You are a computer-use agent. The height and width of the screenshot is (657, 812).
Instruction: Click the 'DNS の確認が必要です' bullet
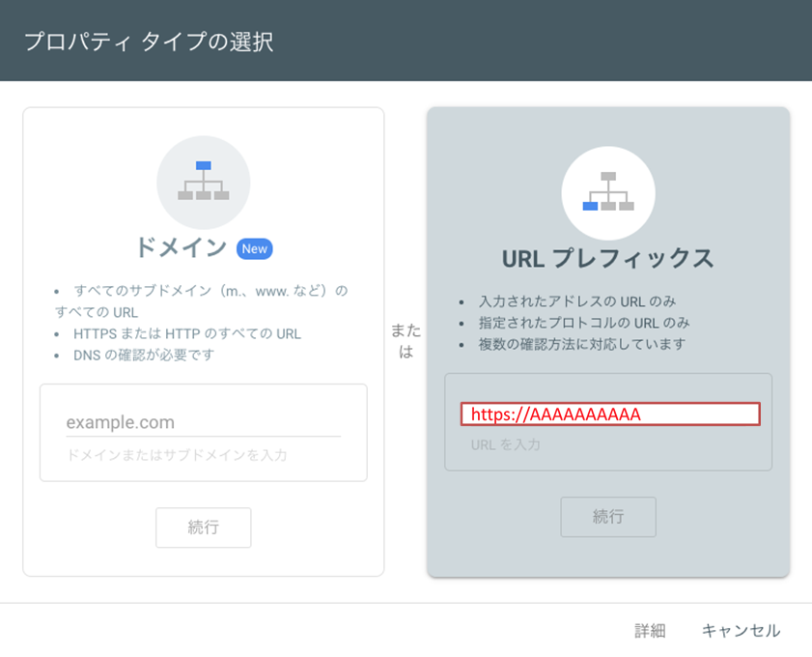(x=144, y=355)
